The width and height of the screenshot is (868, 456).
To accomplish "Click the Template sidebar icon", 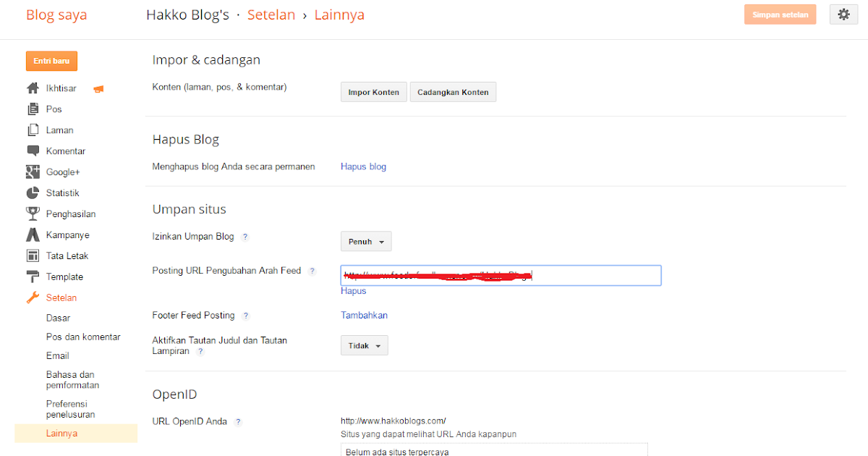I will pos(33,276).
